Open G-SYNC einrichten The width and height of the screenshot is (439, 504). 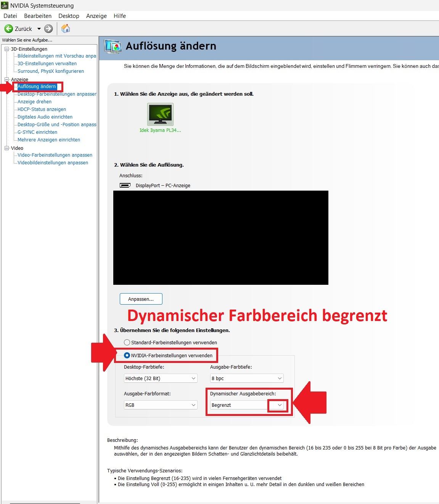37,132
